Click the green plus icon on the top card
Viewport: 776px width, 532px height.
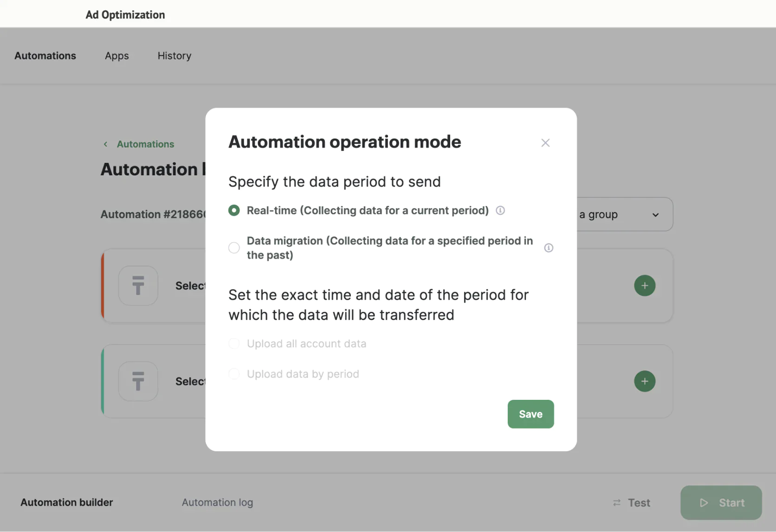coord(645,285)
